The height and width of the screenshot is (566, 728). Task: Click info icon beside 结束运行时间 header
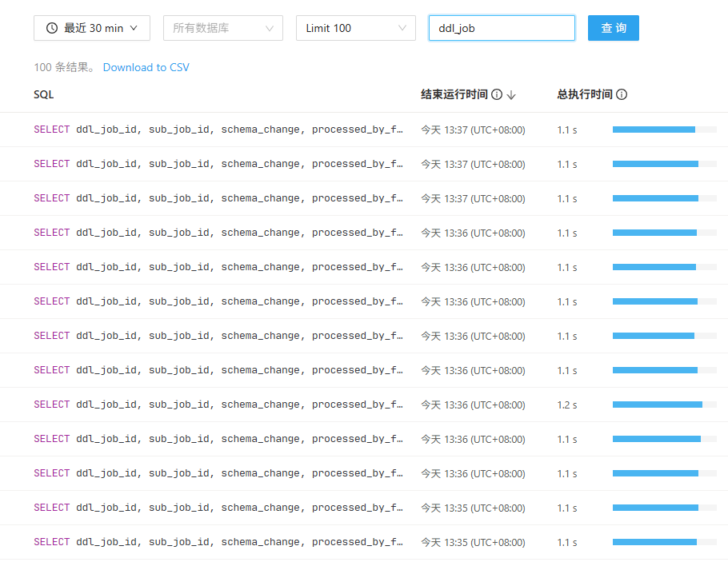(x=497, y=94)
